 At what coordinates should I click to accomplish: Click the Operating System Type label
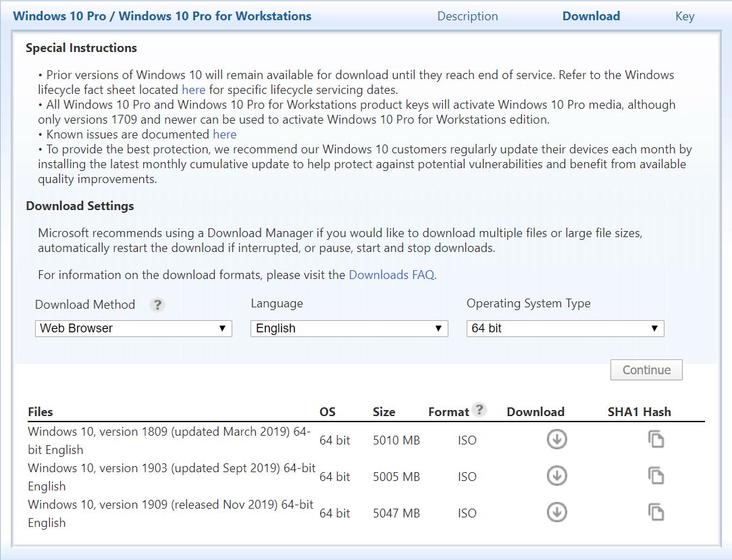(529, 303)
